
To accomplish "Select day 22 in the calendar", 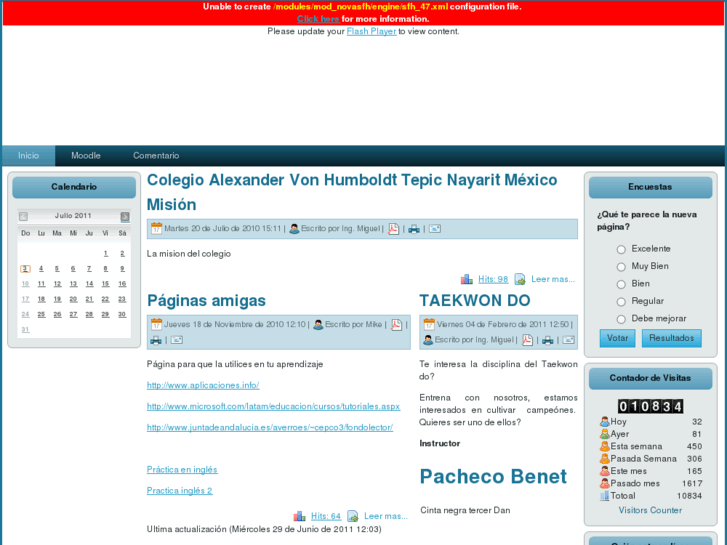I will point(105,299).
